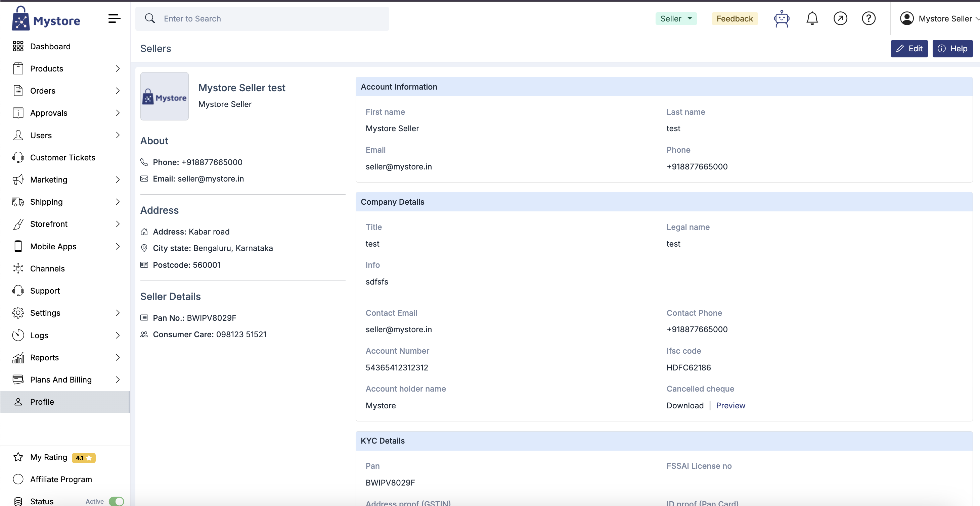Expand the Approvals submenu chevron
Viewport: 980px width, 506px height.
pos(118,113)
